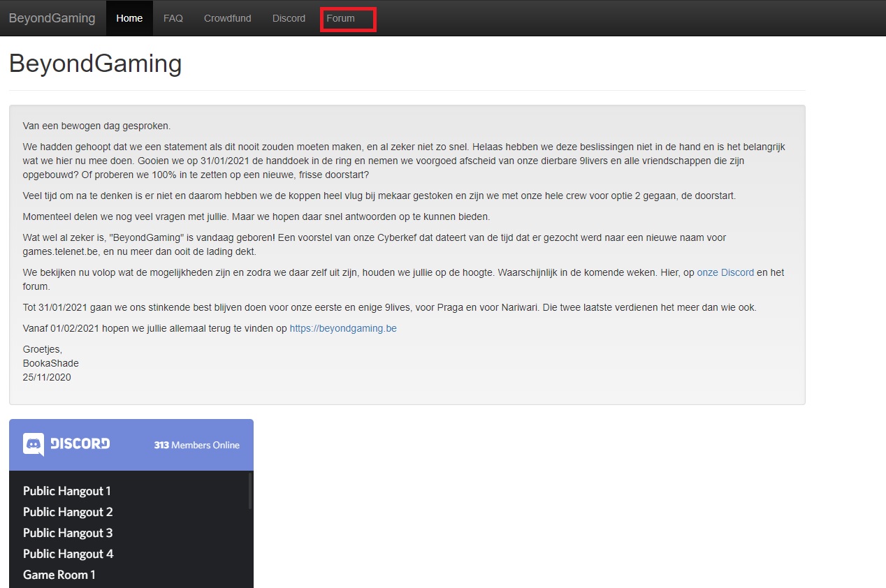Click '313 Members Online' in Discord header

197,445
